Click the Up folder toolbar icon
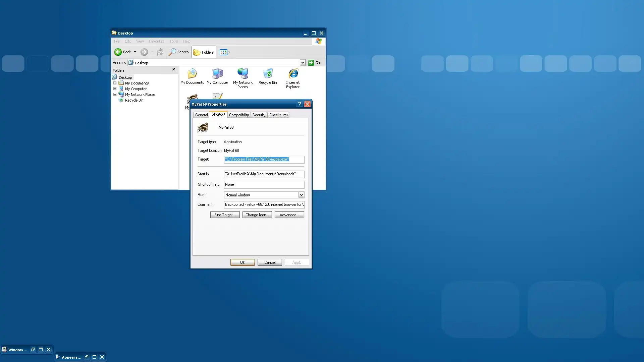The image size is (644, 362). [x=160, y=52]
